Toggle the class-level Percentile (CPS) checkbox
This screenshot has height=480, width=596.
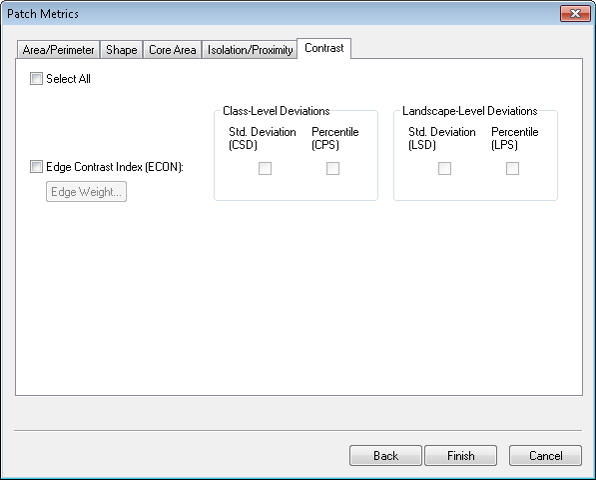pyautogui.click(x=333, y=168)
